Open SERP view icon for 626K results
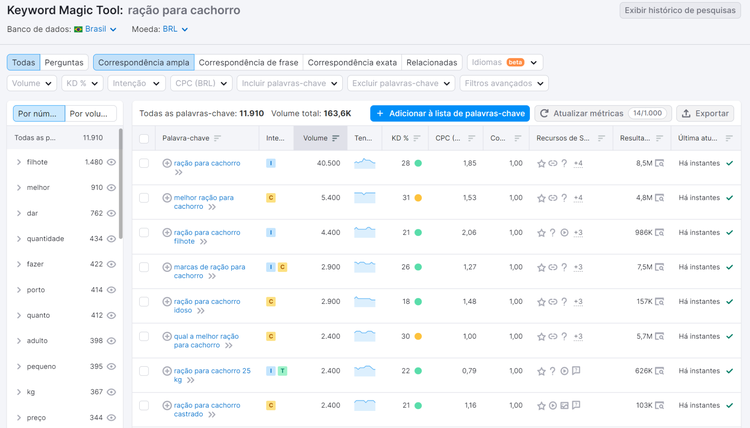The height and width of the screenshot is (428, 750). click(x=660, y=371)
